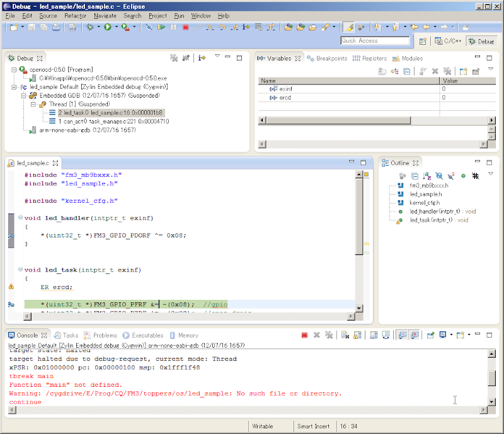Open the Refactor menu

pos(75,15)
